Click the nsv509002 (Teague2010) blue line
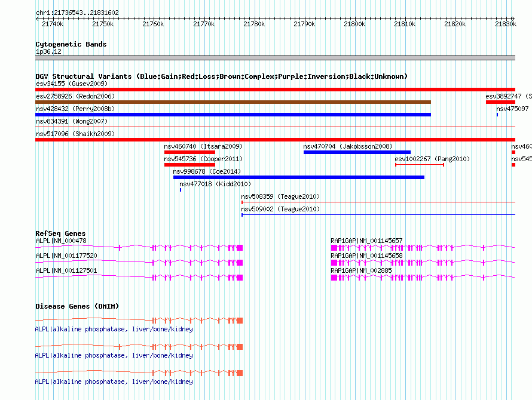The height and width of the screenshot is (400, 532). (378, 215)
